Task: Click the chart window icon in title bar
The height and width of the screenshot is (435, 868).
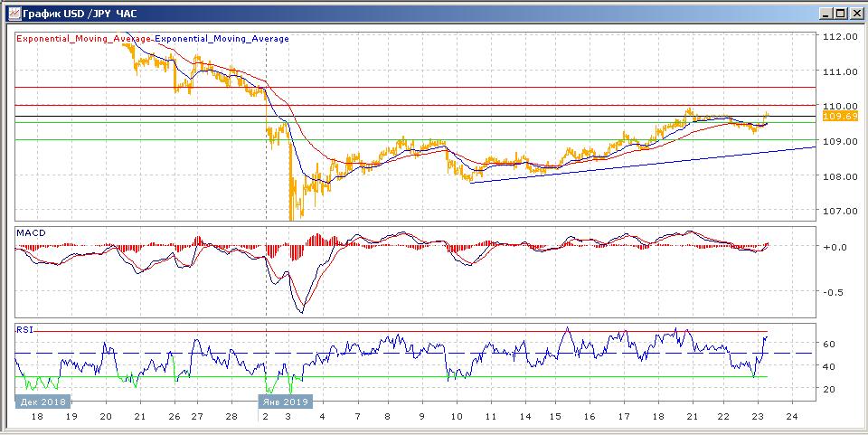Action: tap(11, 13)
